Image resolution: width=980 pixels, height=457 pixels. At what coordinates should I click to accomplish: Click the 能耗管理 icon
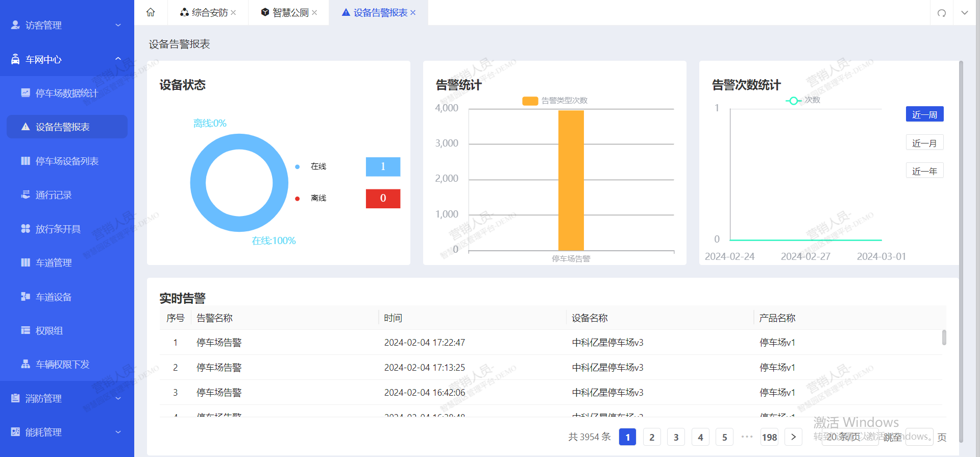coord(15,432)
